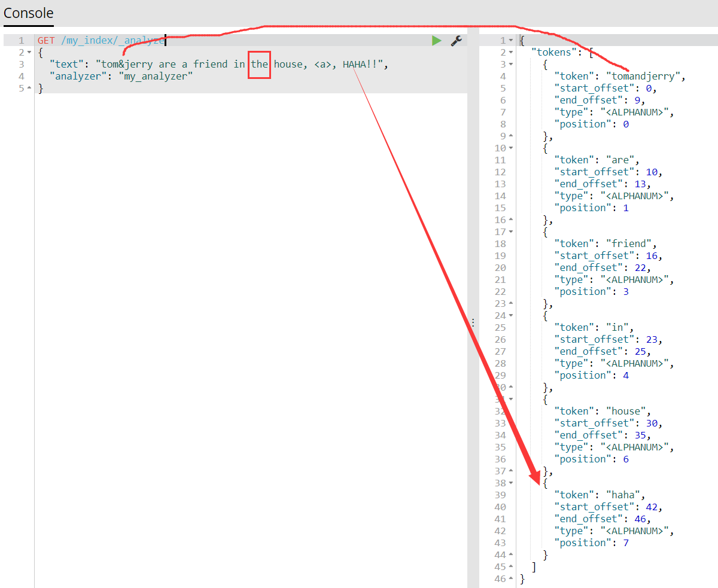Image resolution: width=718 pixels, height=588 pixels.
Task: Click line number 4 in the request editor gutter
Action: pos(22,76)
